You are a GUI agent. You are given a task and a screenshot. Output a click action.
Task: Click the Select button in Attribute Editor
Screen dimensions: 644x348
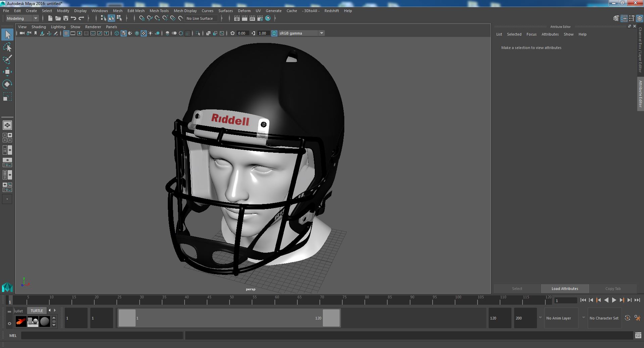517,289
